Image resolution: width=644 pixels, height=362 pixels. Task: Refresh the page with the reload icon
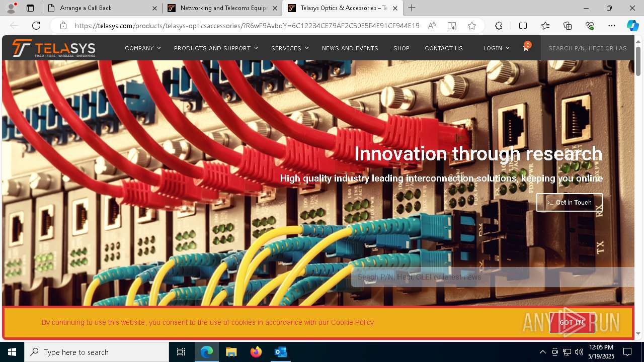(x=36, y=26)
